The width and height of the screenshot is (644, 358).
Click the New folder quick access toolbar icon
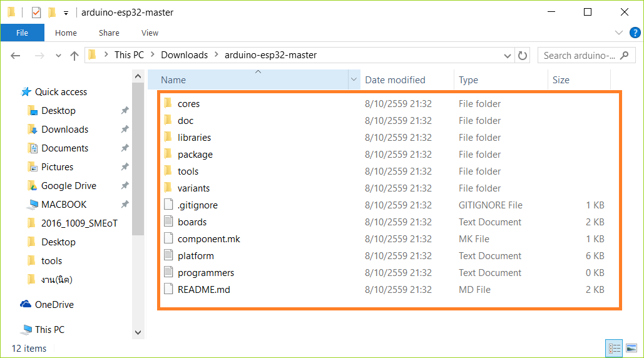click(x=52, y=13)
